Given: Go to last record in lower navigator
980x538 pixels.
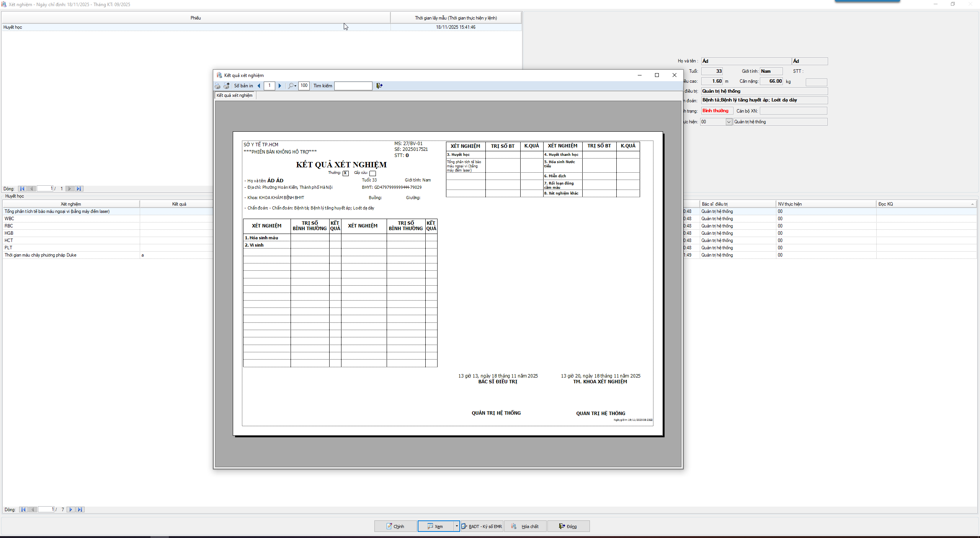Looking at the screenshot, I should click(80, 509).
